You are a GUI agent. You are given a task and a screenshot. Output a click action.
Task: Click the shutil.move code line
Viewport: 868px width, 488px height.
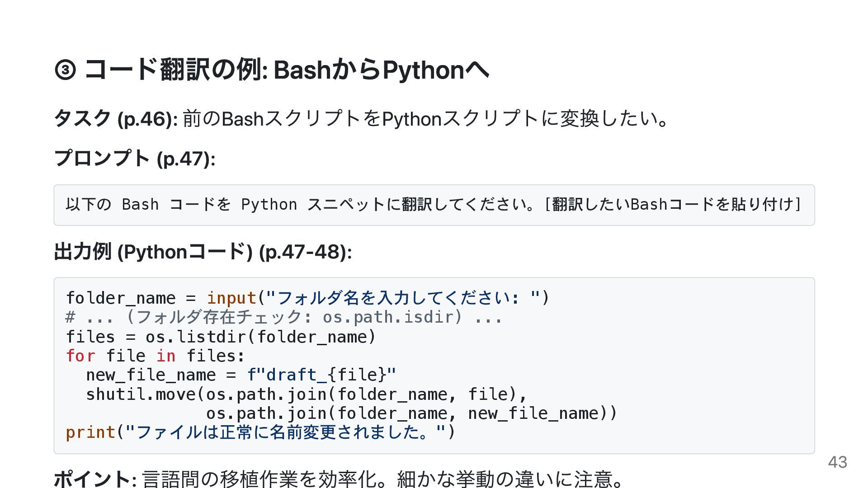[x=307, y=394]
